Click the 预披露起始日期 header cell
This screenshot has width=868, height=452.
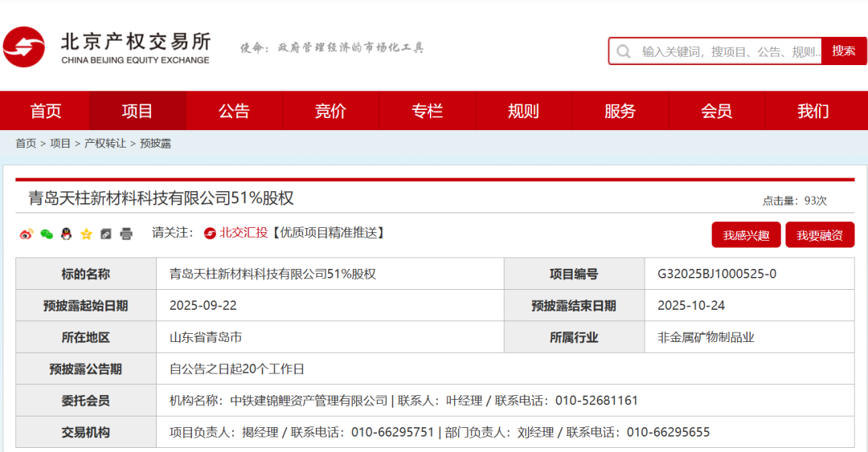coord(86,305)
